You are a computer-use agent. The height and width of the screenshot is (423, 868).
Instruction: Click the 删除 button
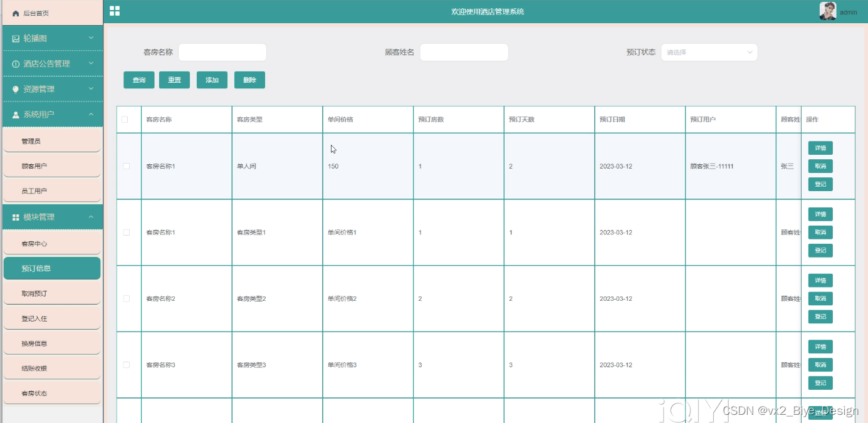pyautogui.click(x=249, y=80)
